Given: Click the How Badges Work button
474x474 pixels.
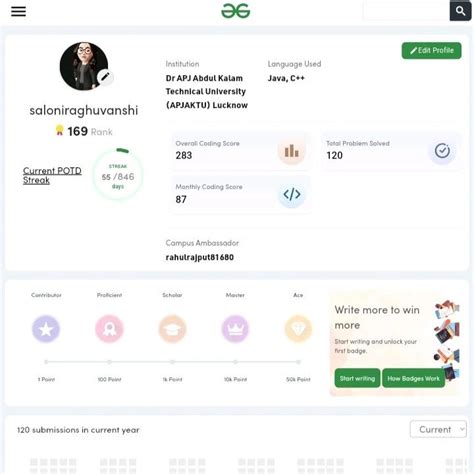Looking at the screenshot, I should (x=413, y=378).
